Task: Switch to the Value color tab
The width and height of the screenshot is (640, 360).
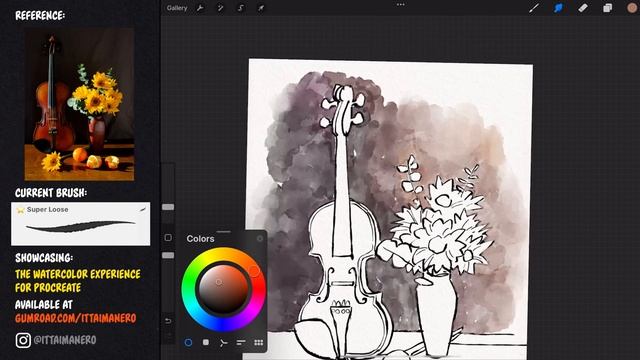Action: point(241,342)
